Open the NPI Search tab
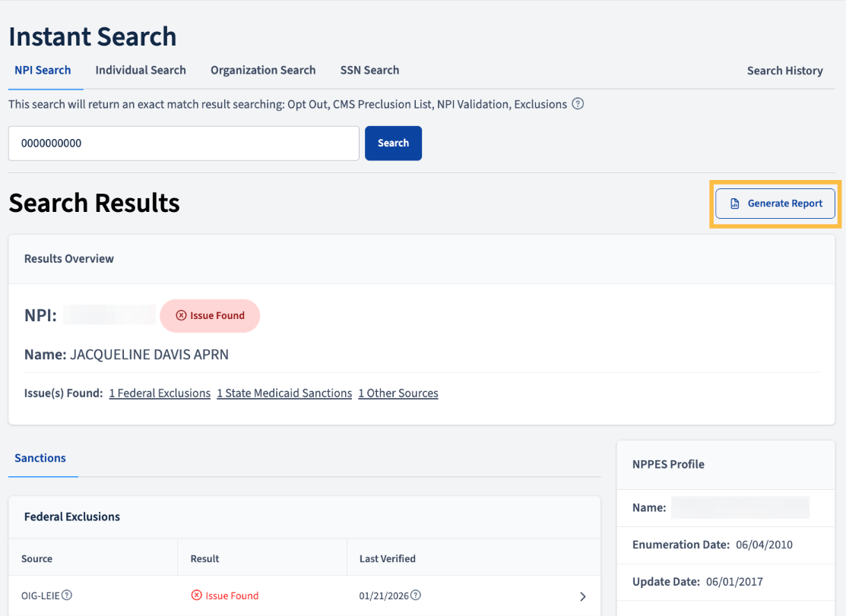The image size is (846, 616). pyautogui.click(x=43, y=70)
